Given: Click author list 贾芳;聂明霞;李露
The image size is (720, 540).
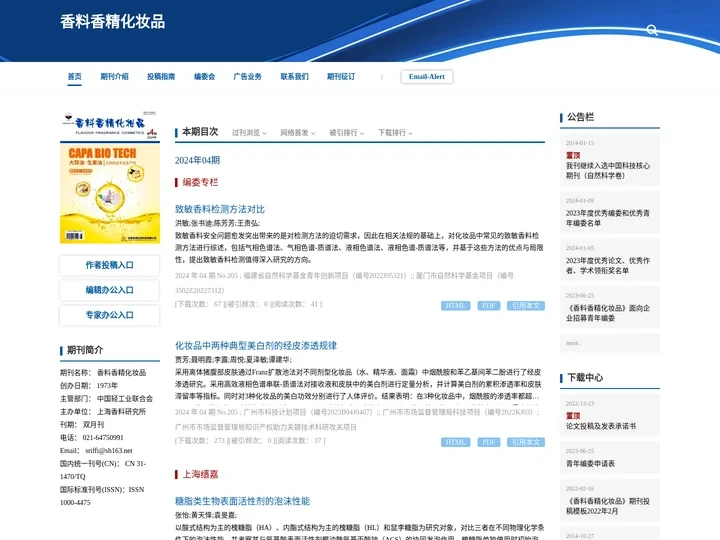Looking at the screenshot, I should point(233,359).
